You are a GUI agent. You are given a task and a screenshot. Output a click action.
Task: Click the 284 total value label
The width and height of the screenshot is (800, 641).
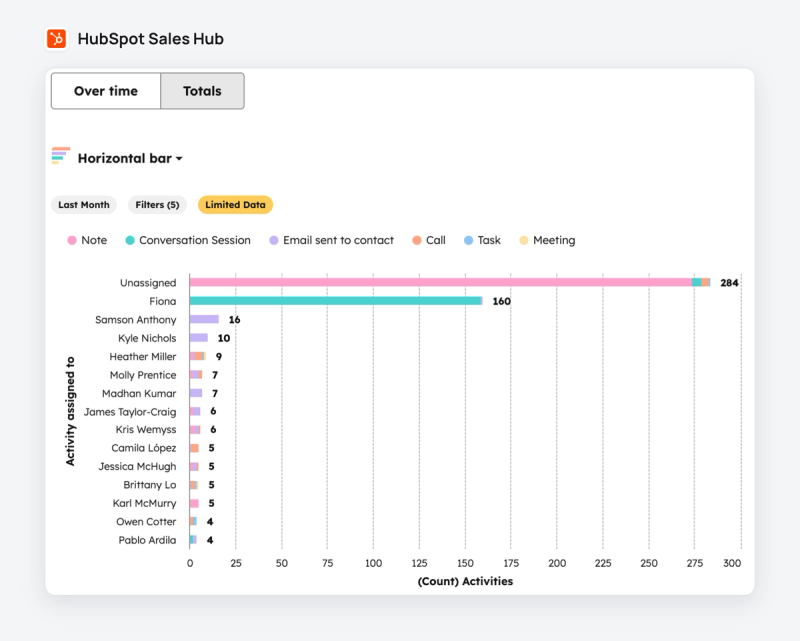pos(729,283)
